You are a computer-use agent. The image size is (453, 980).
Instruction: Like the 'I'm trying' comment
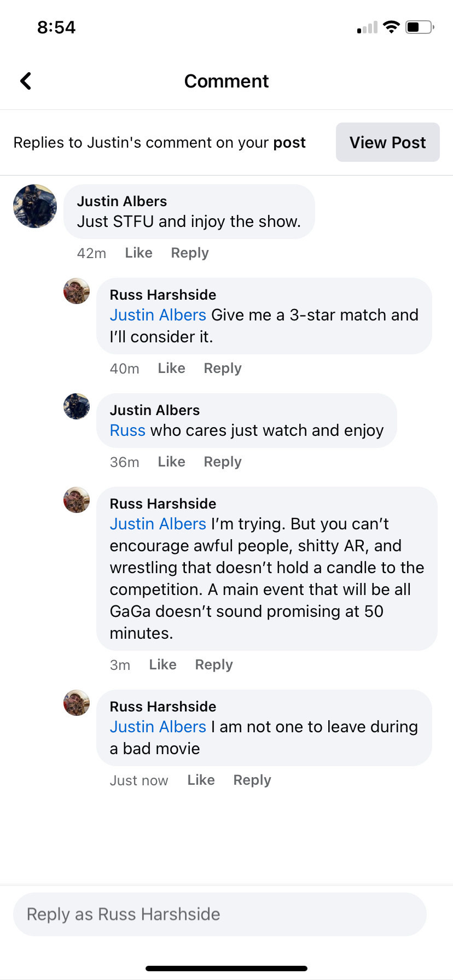162,664
